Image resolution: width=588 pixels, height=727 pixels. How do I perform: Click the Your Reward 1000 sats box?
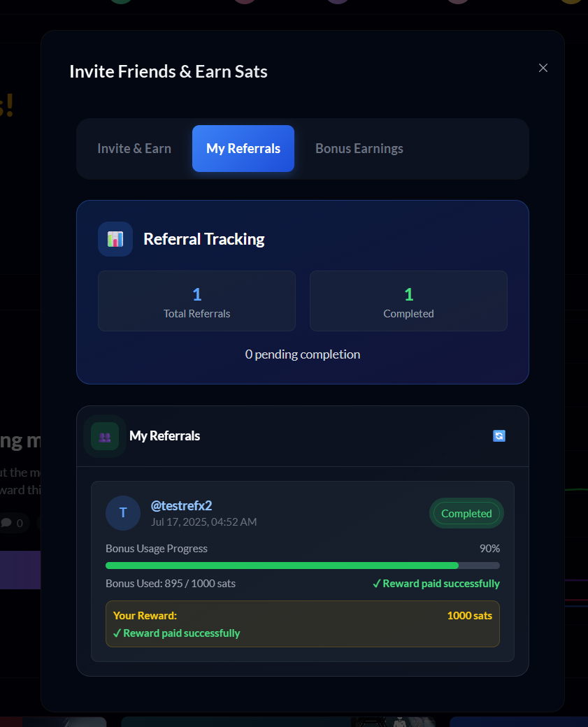pos(303,624)
